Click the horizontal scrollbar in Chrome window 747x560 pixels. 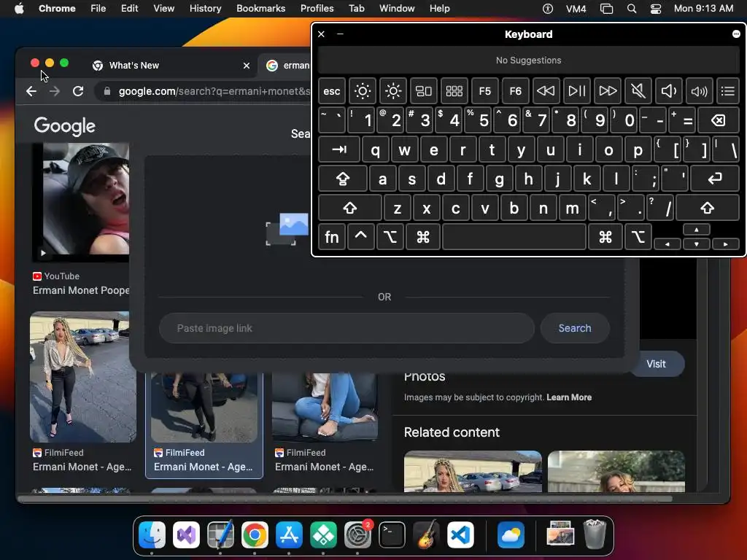point(345,499)
